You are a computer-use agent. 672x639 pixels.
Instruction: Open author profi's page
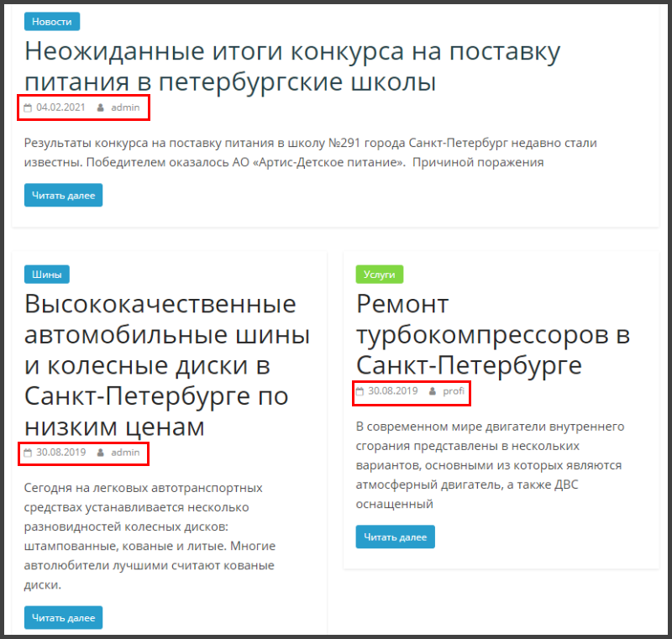pos(454,391)
